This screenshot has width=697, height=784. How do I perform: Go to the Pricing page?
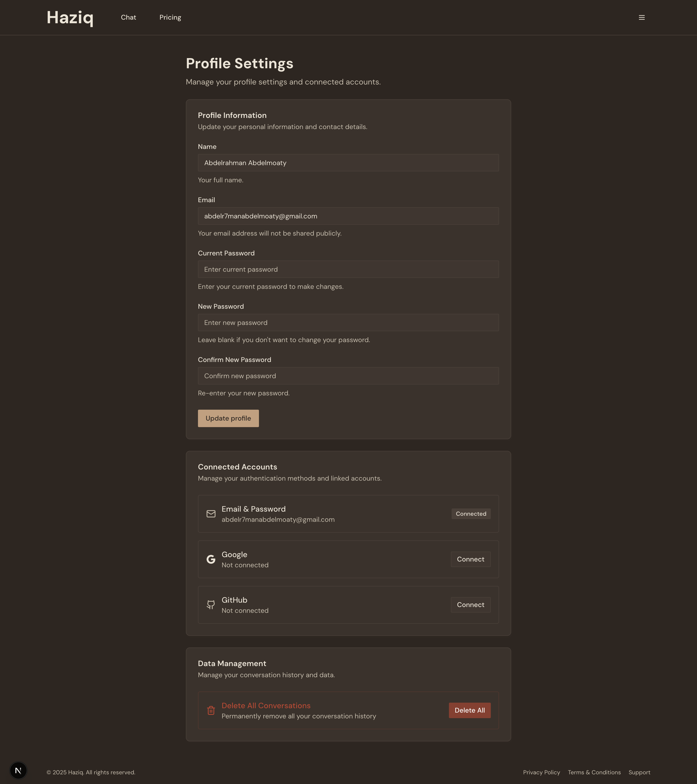click(x=170, y=18)
